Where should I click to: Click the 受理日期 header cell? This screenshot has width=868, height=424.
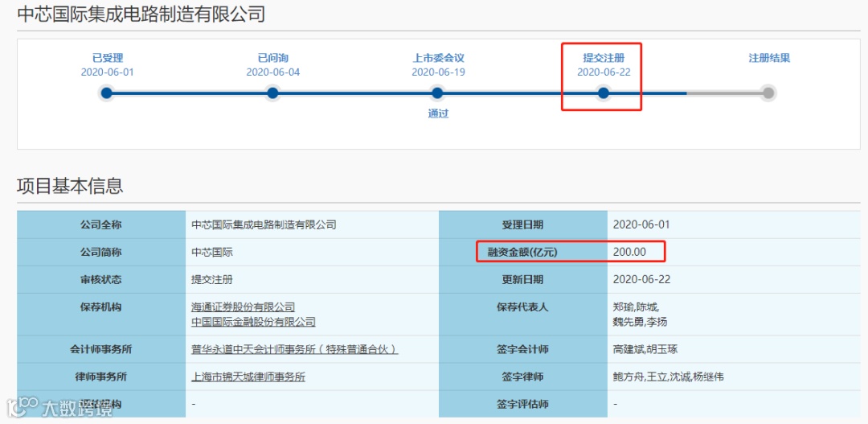click(x=523, y=225)
